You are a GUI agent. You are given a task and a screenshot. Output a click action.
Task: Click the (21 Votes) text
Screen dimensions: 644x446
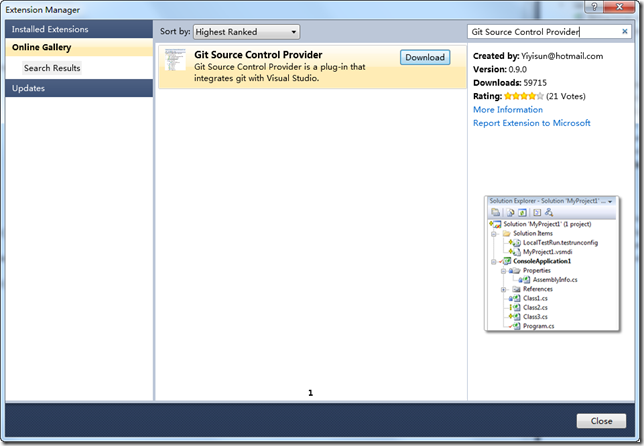pos(566,97)
